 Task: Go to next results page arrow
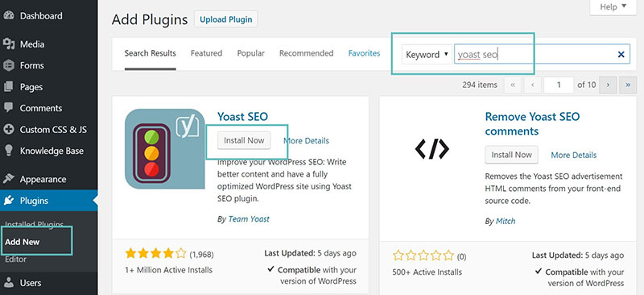coord(608,85)
